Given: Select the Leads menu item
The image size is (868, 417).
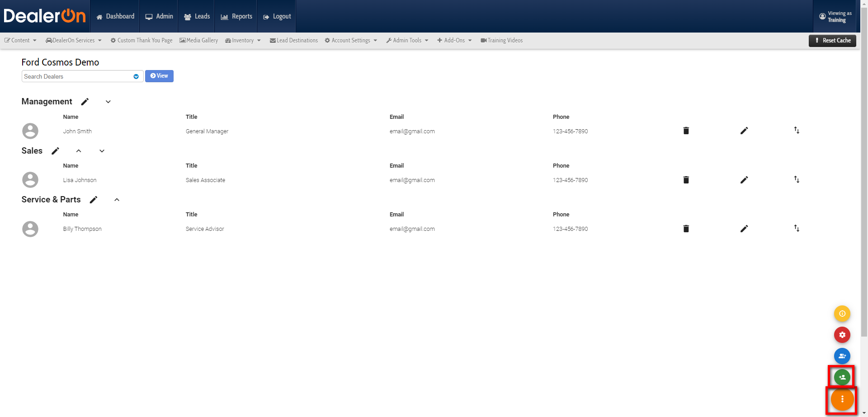Looking at the screenshot, I should click(196, 16).
